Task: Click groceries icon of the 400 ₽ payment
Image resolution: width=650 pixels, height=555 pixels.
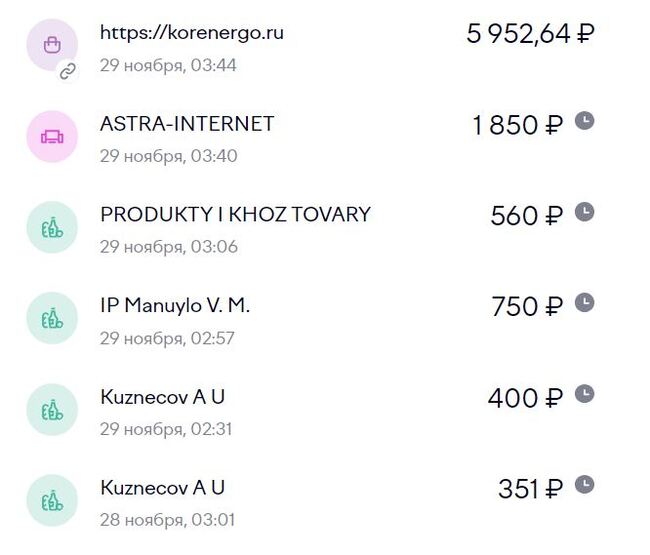Action: (x=51, y=409)
